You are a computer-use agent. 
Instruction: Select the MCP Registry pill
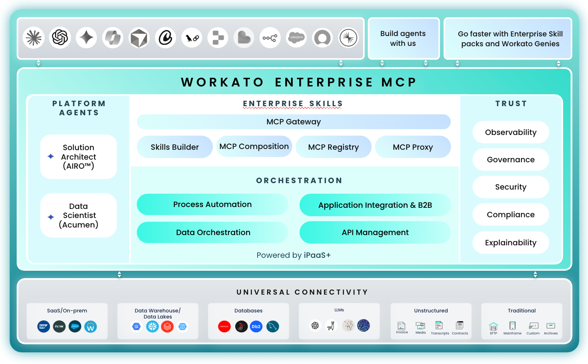click(x=333, y=147)
